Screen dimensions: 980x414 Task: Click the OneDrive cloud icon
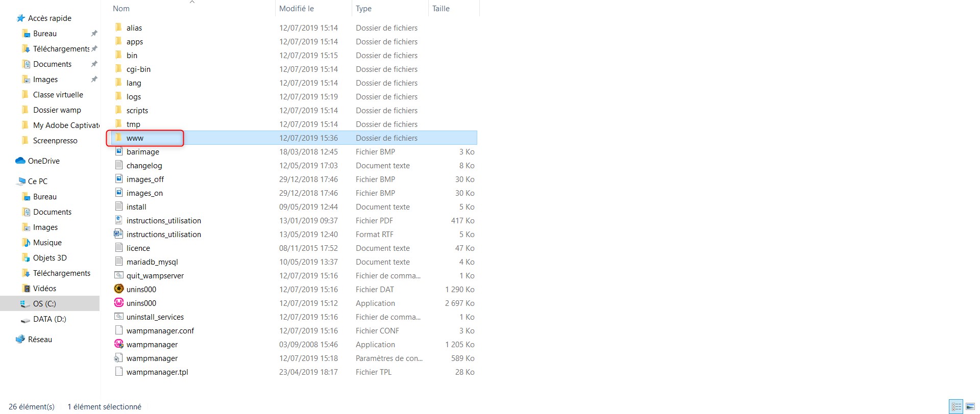tap(20, 161)
